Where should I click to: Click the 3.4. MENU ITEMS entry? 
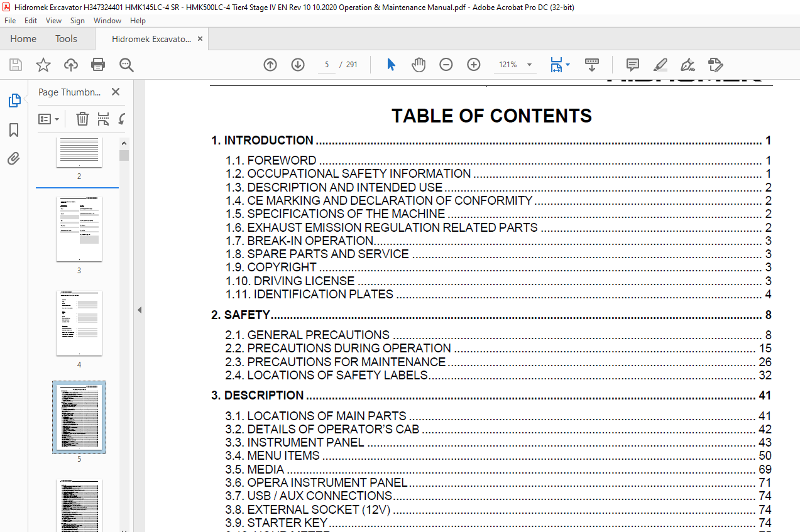click(498, 456)
